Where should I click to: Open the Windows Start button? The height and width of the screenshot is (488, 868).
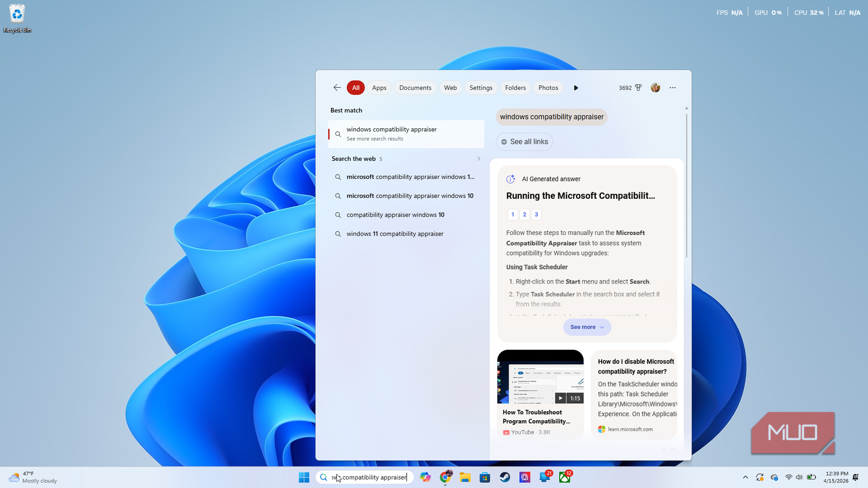click(304, 477)
